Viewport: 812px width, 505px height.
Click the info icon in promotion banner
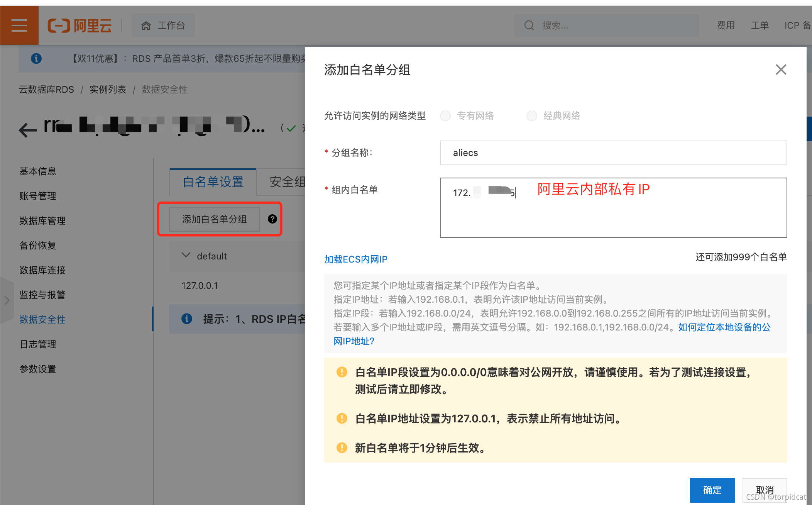point(36,58)
